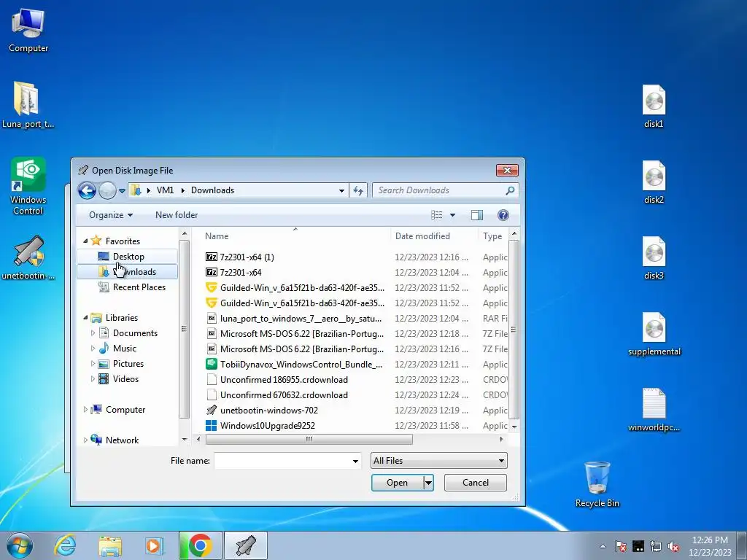
Task: Sort by Date modified column header
Action: click(434, 236)
